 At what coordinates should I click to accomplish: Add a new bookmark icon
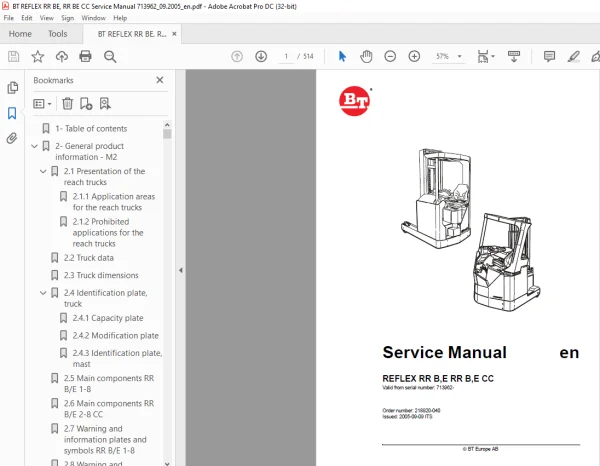[x=86, y=103]
